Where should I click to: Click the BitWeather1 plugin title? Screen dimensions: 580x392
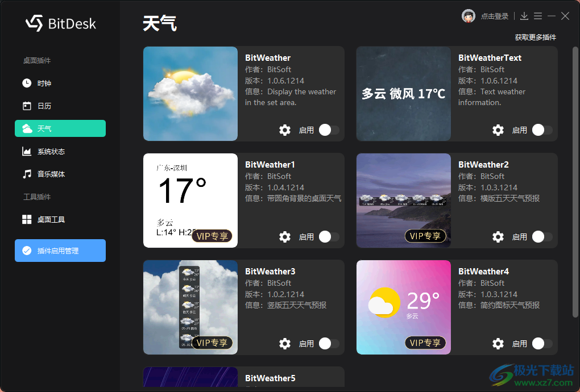(270, 165)
